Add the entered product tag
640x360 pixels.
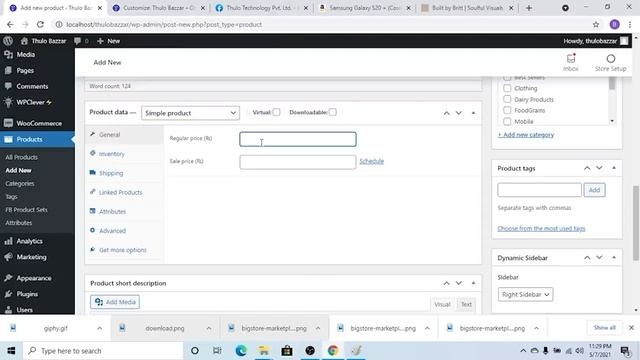[594, 190]
